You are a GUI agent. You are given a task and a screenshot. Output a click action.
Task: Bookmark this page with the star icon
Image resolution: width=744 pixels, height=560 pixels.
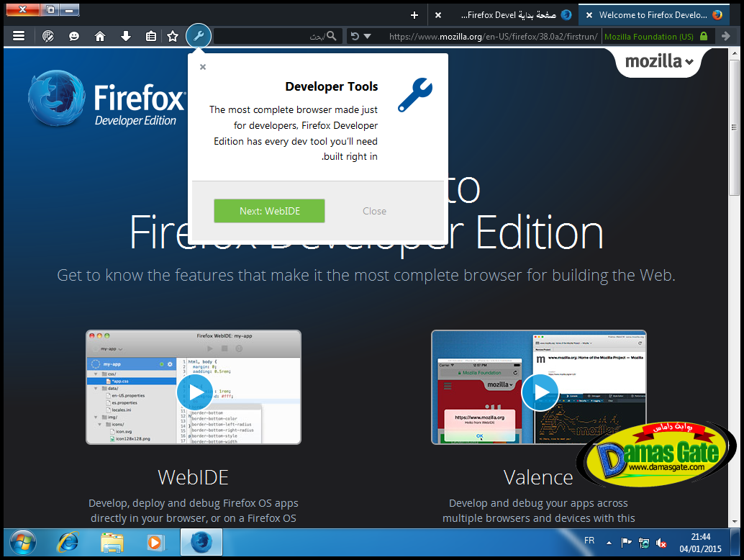173,36
